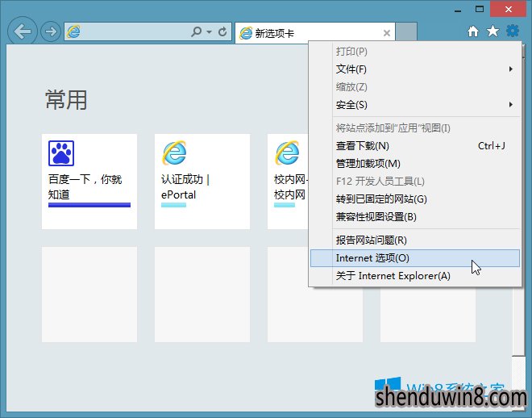Refresh the page with the reload icon
Image resolution: width=532 pixels, height=418 pixels.
[222, 31]
